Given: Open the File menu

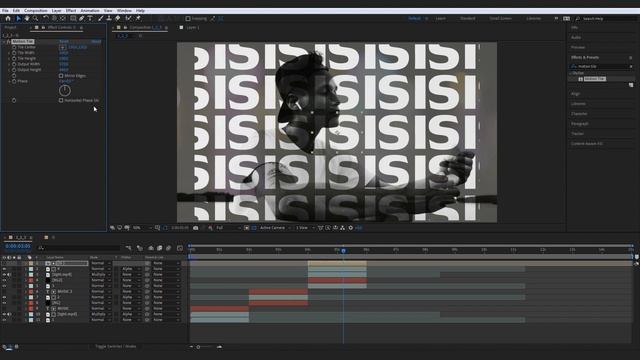Looking at the screenshot, I should (x=5, y=11).
